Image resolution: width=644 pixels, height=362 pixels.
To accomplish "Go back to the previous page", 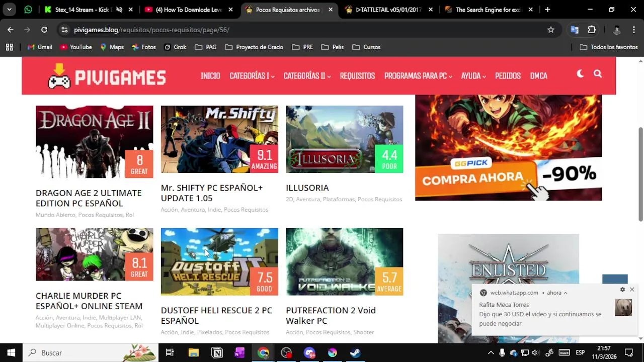I will pos(11,30).
